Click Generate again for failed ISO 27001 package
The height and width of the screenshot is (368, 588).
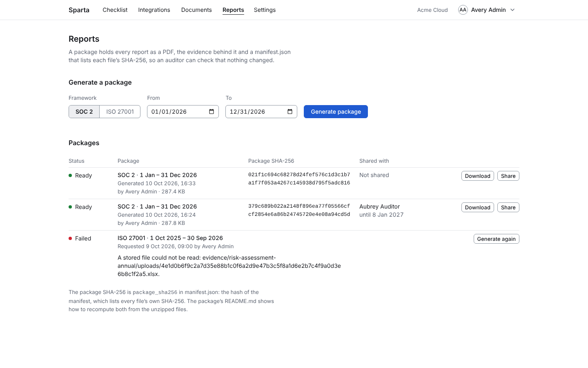[496, 239]
